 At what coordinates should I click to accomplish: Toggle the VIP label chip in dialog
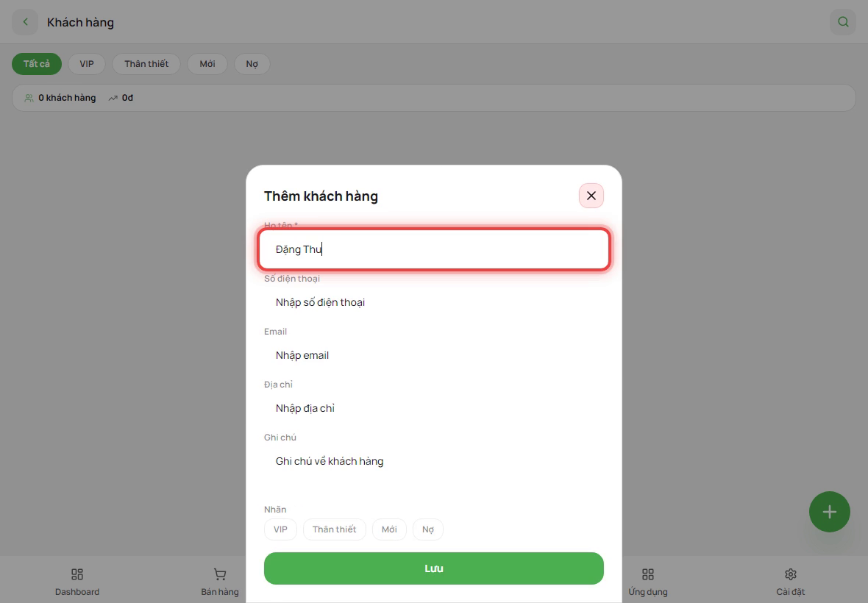281,529
